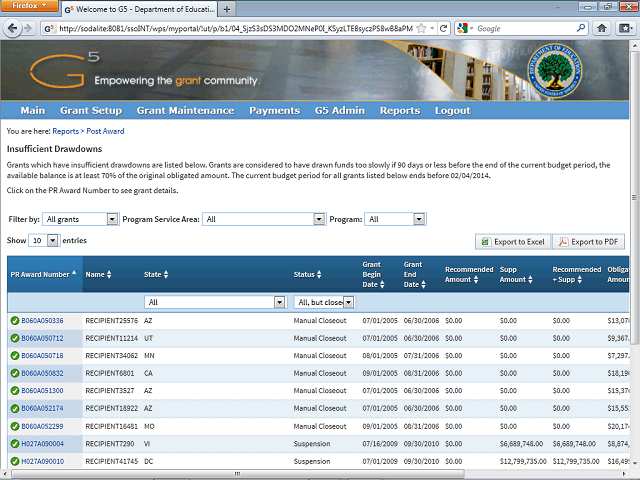This screenshot has height=480, width=640.
Task: Click green check icon for B060A051300
Action: 15,391
